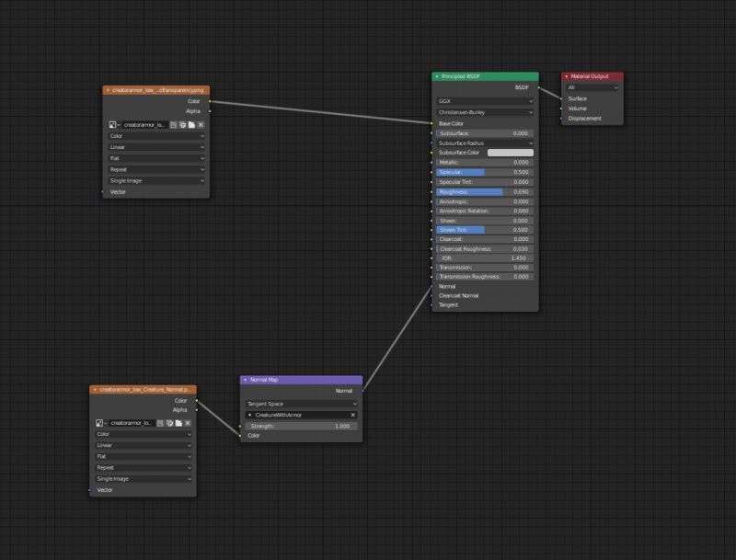Collapse the Principled BSDF node header
The height and width of the screenshot is (560, 736).
point(439,77)
